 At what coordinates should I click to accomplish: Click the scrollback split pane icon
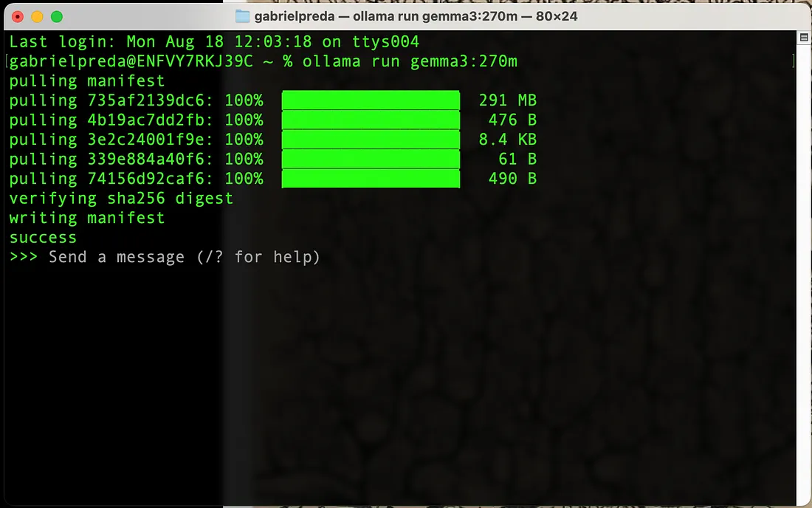point(804,37)
